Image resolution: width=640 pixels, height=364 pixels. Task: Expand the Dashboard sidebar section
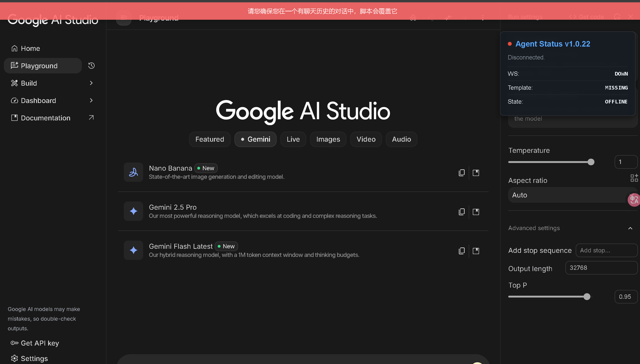91,100
